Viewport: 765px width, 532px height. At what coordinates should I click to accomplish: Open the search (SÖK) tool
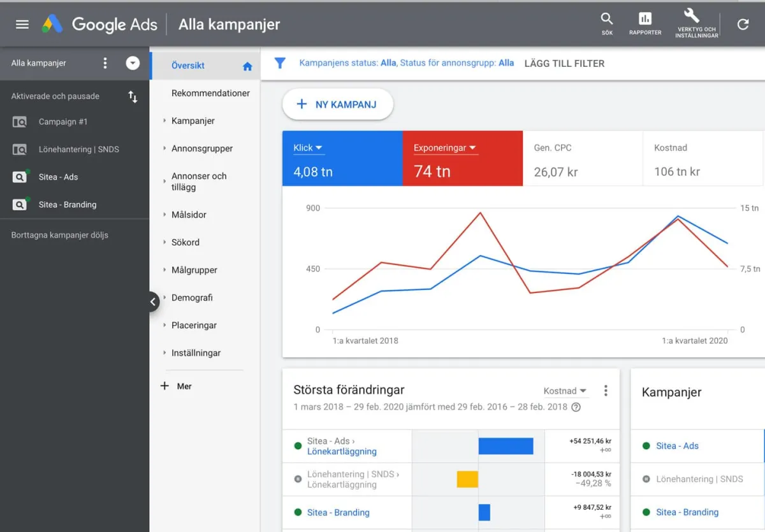point(607,23)
